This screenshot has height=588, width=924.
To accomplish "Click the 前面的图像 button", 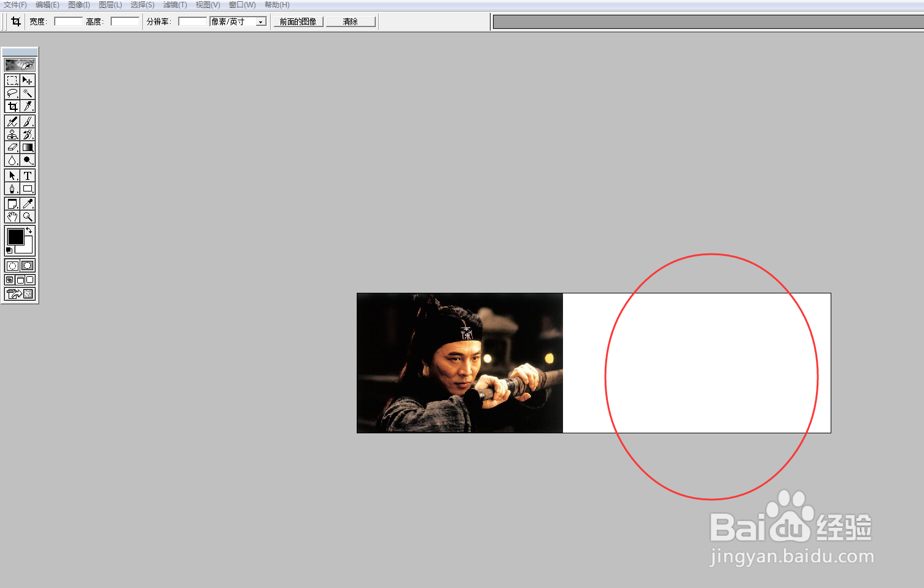I will pyautogui.click(x=298, y=21).
